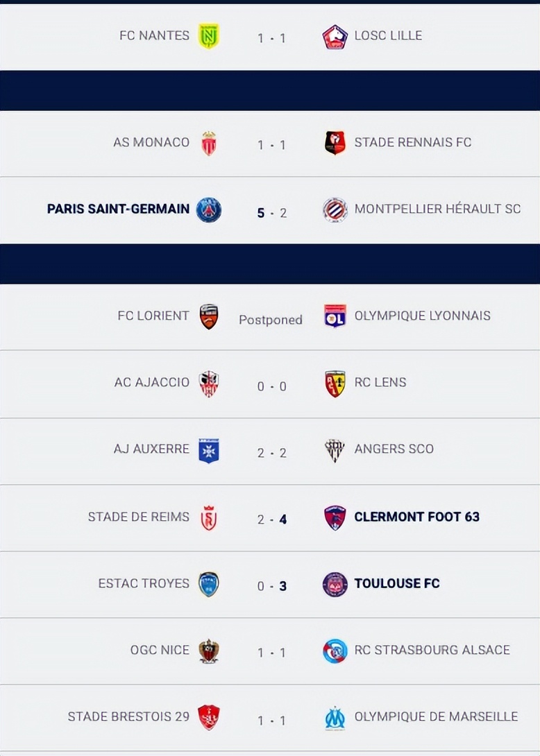View the 5 - 2 PSG match score
540x756 pixels.
tap(271, 213)
